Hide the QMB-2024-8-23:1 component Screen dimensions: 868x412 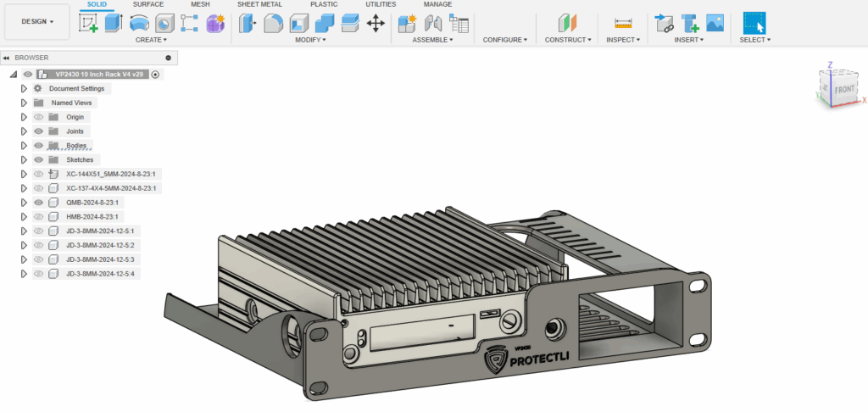[38, 203]
